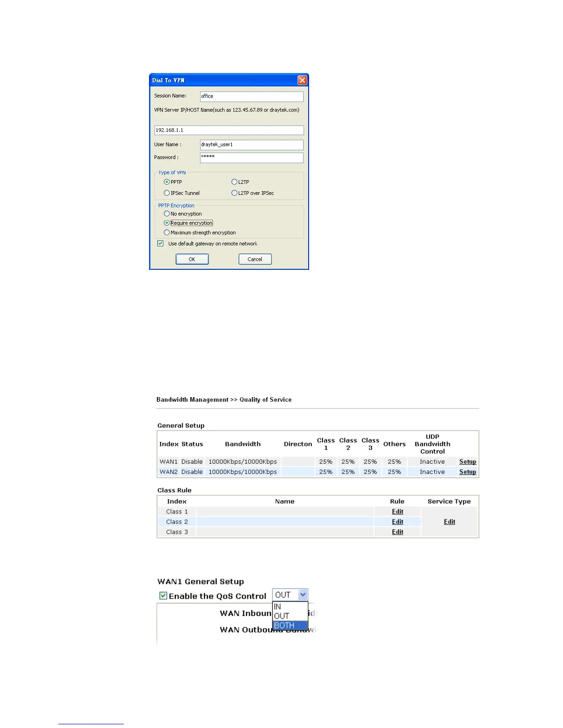Select BOTH from the direction list
Screen dimensions: 563x728
(x=290, y=626)
